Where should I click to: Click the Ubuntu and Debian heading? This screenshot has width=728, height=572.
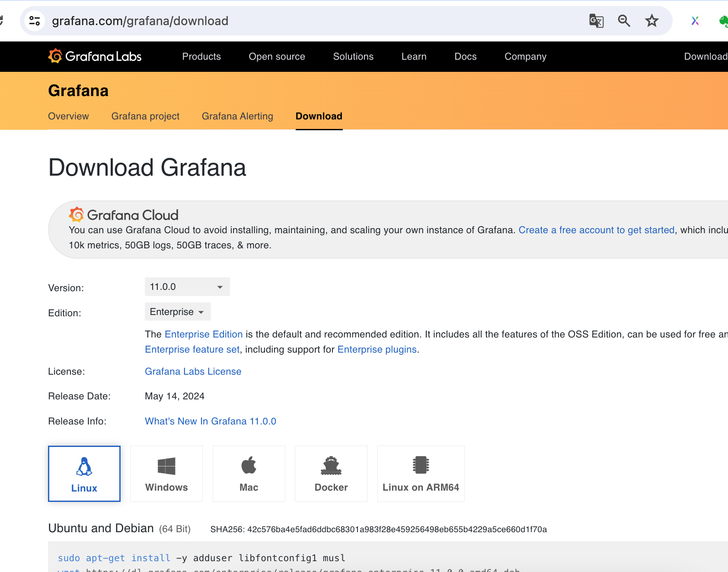pyautogui.click(x=101, y=528)
